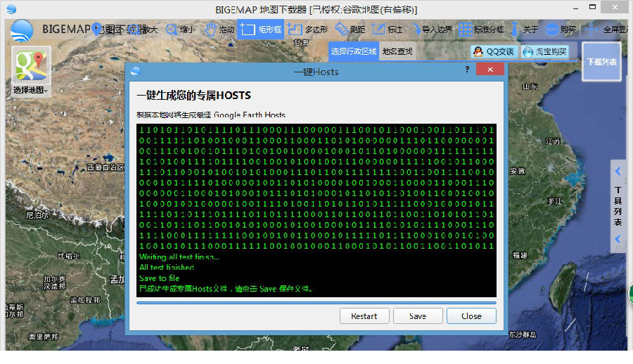This screenshot has width=633, height=364.
Task: Open the 标准分幅 standard grid tool
Action: [482, 30]
